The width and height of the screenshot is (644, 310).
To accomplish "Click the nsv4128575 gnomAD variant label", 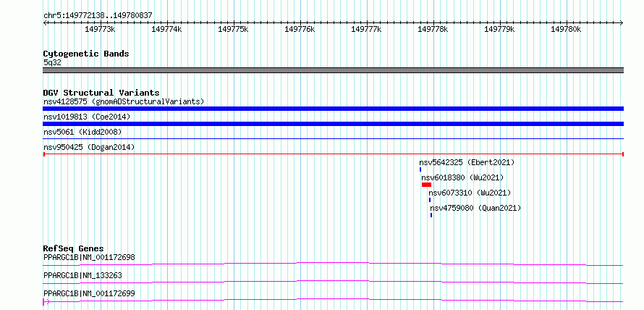I will (124, 101).
